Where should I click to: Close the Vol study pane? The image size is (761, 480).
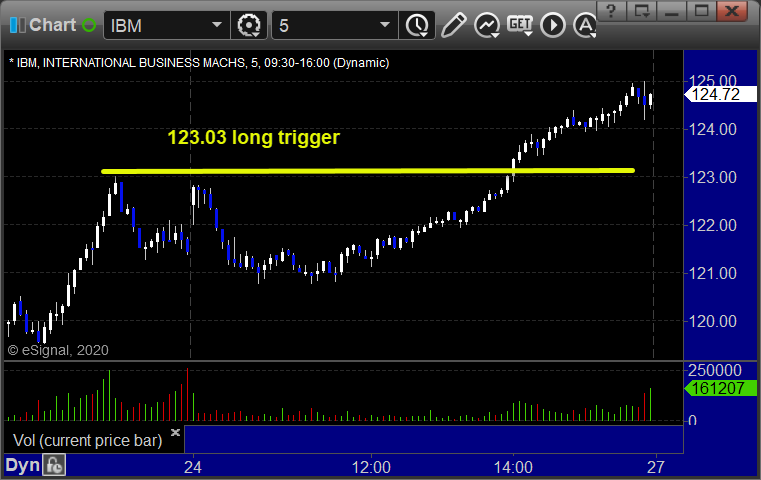point(175,432)
